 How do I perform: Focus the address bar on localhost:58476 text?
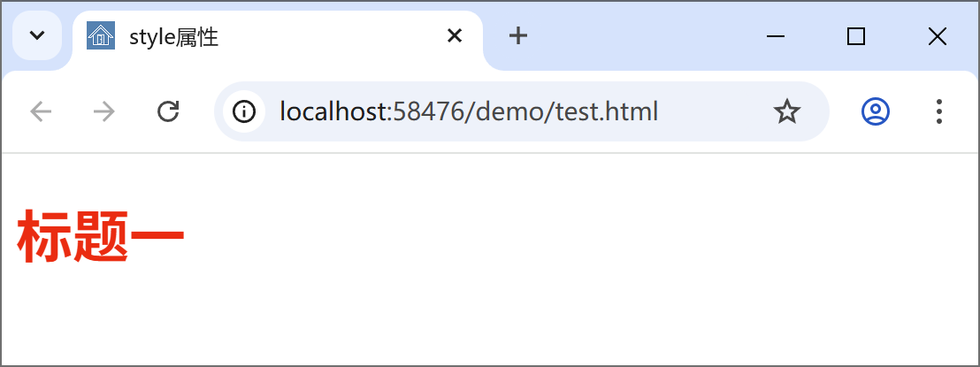click(x=370, y=112)
